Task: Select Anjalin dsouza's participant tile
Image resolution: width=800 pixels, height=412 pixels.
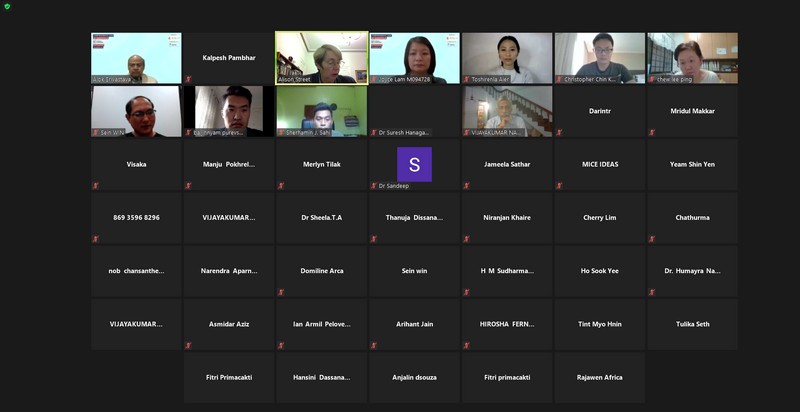Action: click(x=414, y=377)
